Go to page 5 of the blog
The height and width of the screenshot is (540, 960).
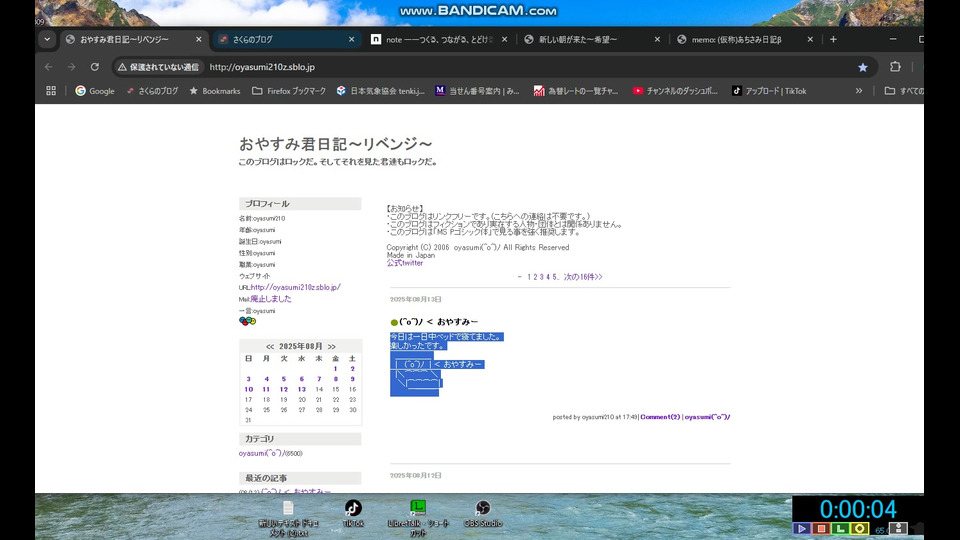click(x=554, y=277)
